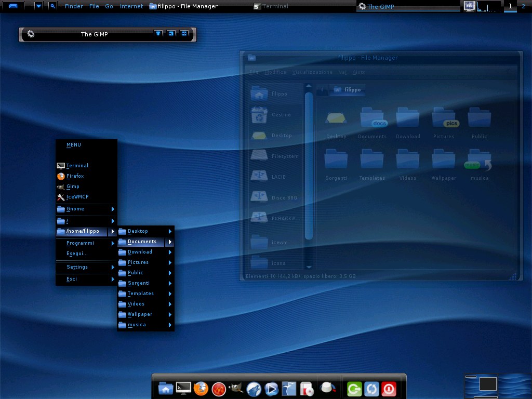532x399 pixels.
Task: Click the show-desktop rectangle button on the taskbar
Action: (13, 6)
